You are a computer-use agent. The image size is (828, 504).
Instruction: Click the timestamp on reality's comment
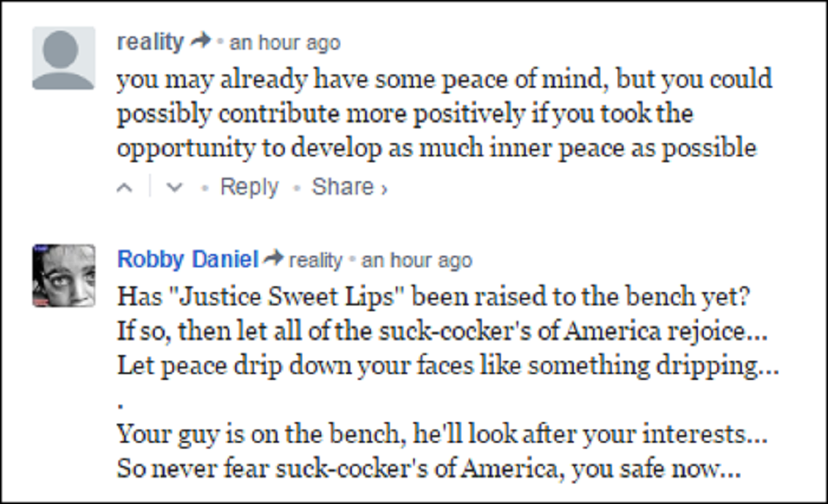284,42
